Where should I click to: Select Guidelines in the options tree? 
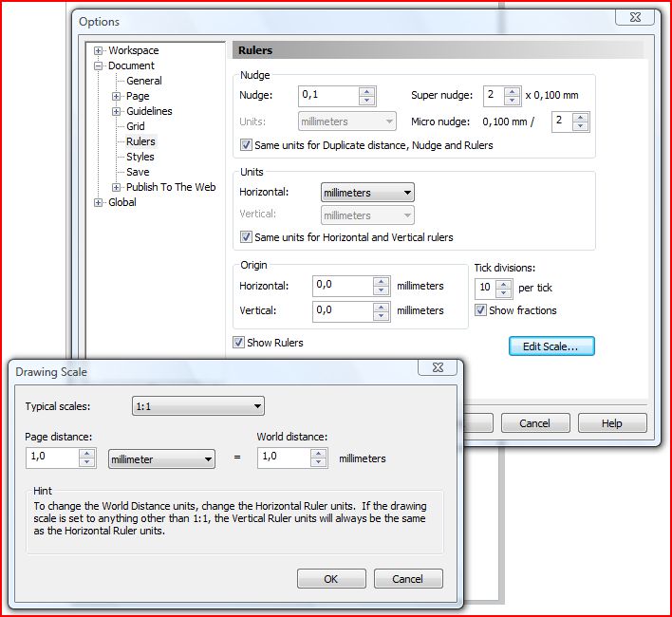(149, 111)
